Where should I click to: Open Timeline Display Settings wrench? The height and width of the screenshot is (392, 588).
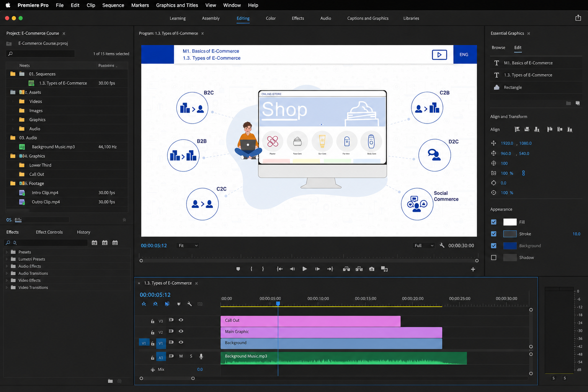coord(189,304)
